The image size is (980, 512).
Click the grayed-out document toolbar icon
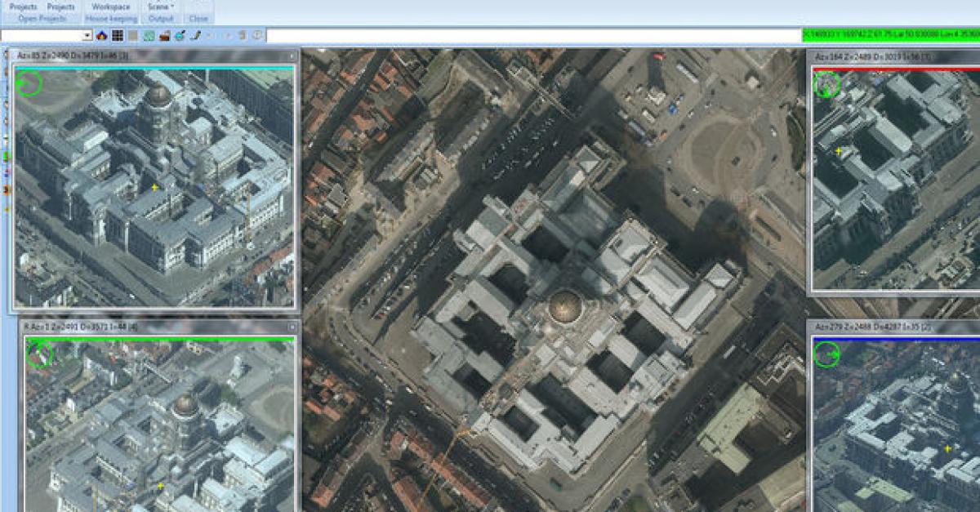pyautogui.click(x=242, y=36)
